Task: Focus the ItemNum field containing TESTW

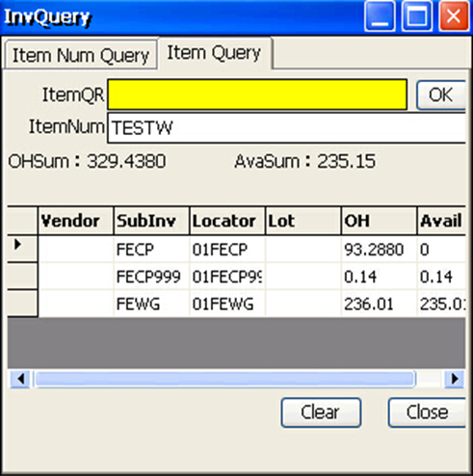Action: [x=286, y=127]
